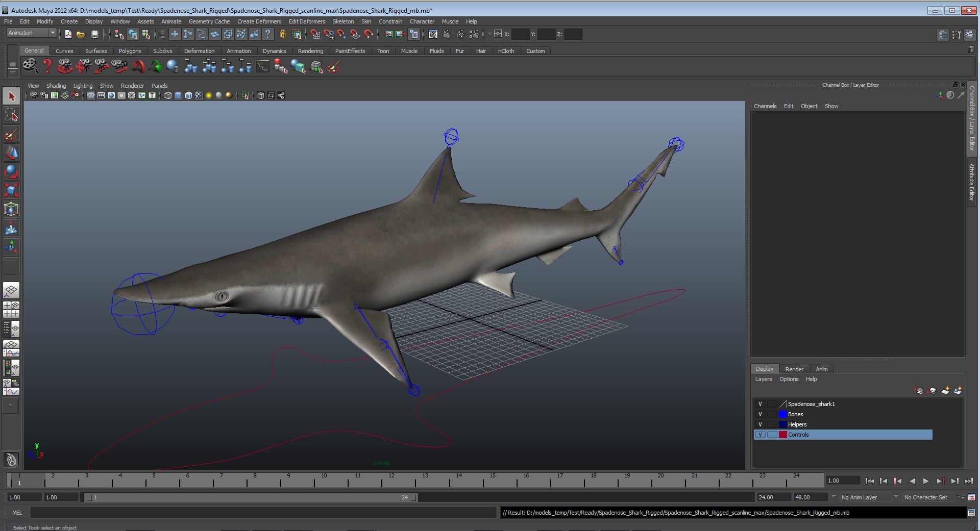Toggle textured display checker icon

coord(199,95)
